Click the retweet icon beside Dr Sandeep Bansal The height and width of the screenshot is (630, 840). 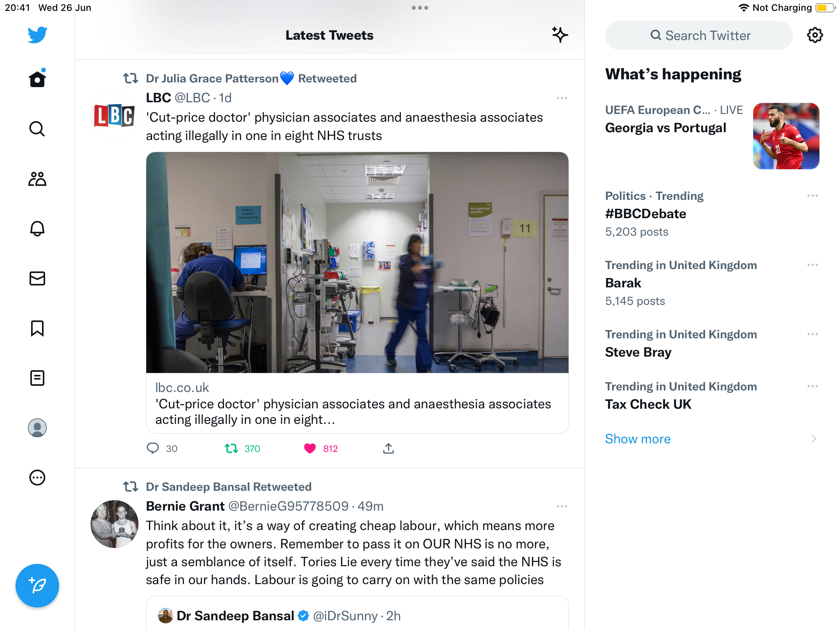coord(131,487)
